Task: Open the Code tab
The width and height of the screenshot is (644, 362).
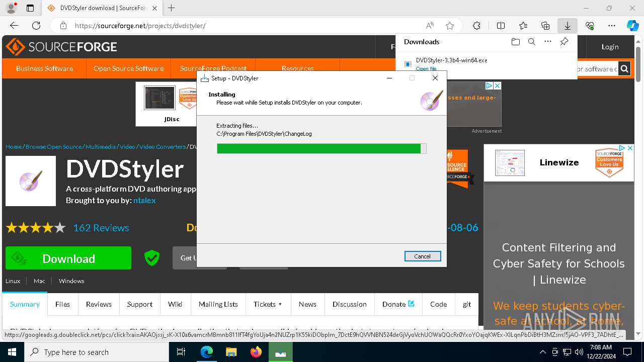Action: click(x=438, y=304)
